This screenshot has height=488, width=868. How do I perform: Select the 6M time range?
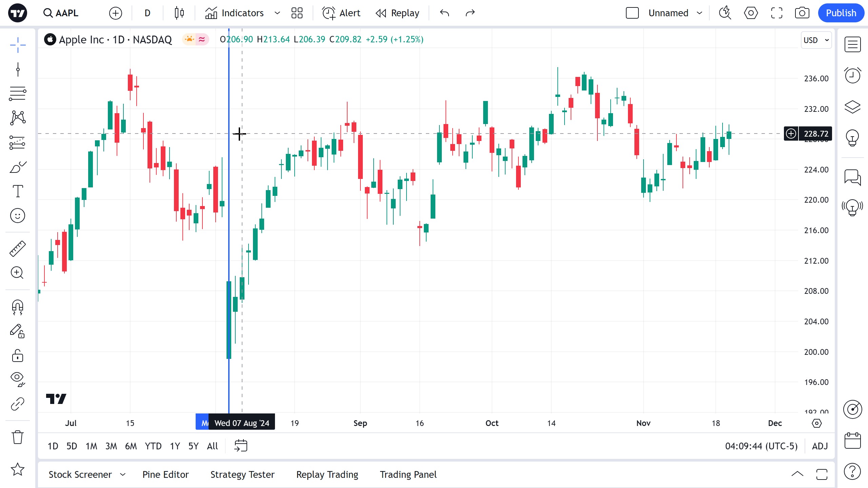[131, 446]
